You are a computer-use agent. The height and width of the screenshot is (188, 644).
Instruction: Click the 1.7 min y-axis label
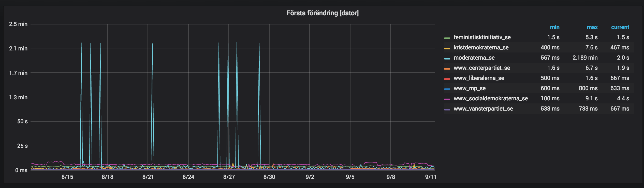coord(18,73)
